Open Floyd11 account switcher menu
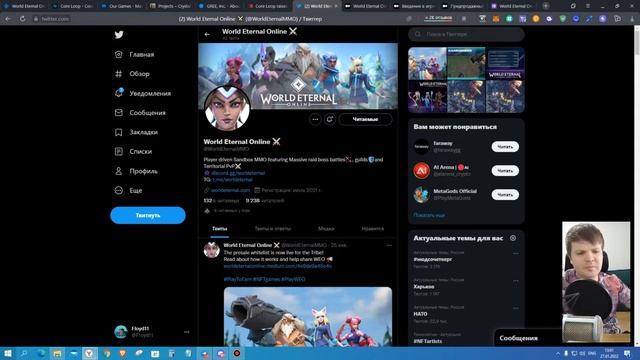 pyautogui.click(x=152, y=332)
